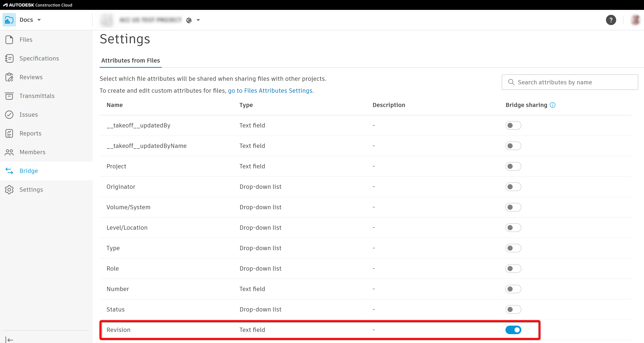This screenshot has width=644, height=343.
Task: Click the Docs product icon
Action: [9, 20]
